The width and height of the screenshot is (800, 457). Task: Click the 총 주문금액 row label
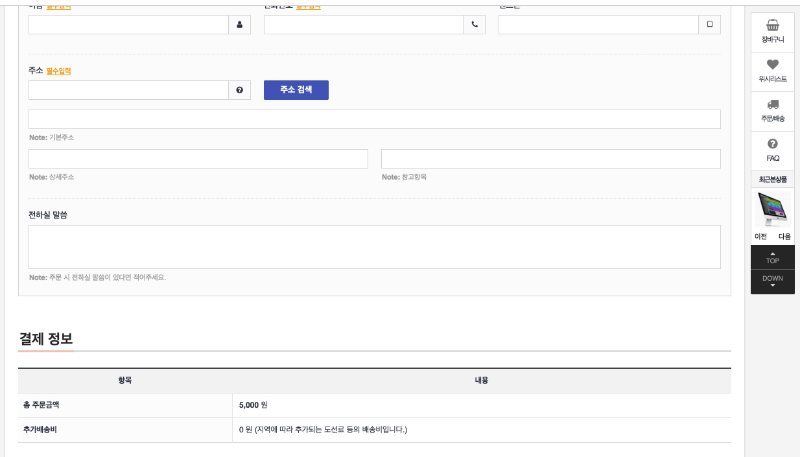click(41, 405)
